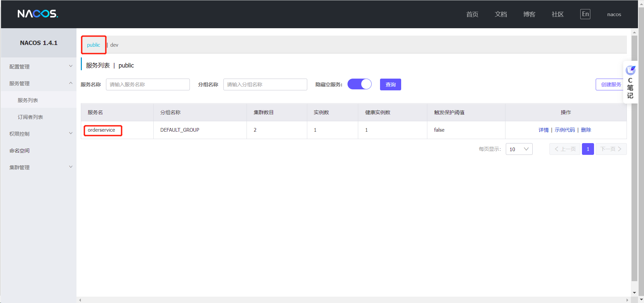Viewport: 644px width, 303px height.
Task: Collapse the 服务管理 menu chevron
Action: (x=71, y=83)
